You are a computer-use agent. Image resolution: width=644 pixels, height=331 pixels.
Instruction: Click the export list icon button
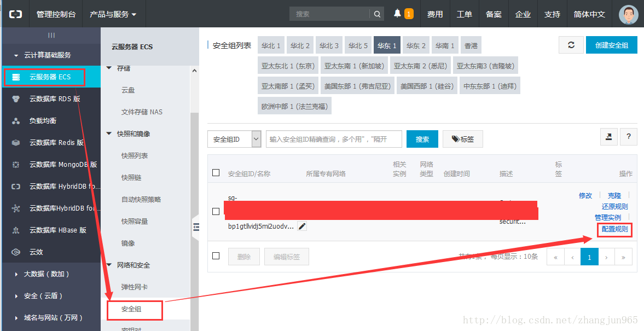[x=608, y=137]
